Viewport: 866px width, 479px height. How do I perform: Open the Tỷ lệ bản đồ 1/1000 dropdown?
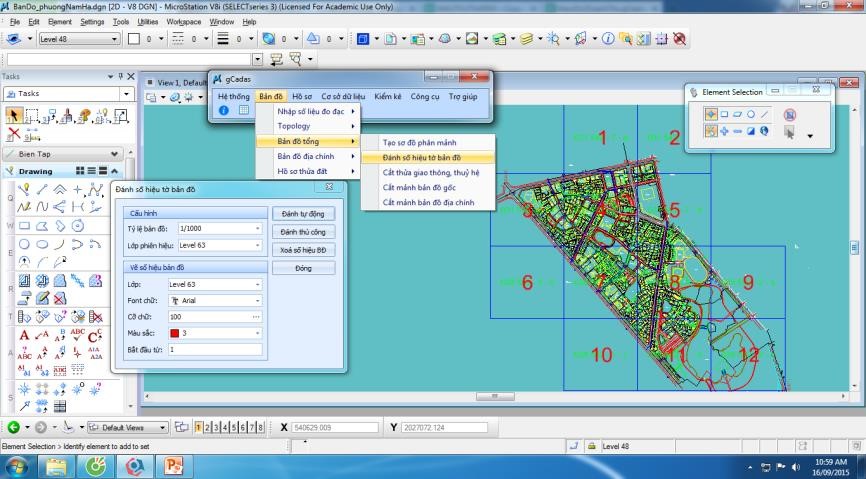click(257, 229)
